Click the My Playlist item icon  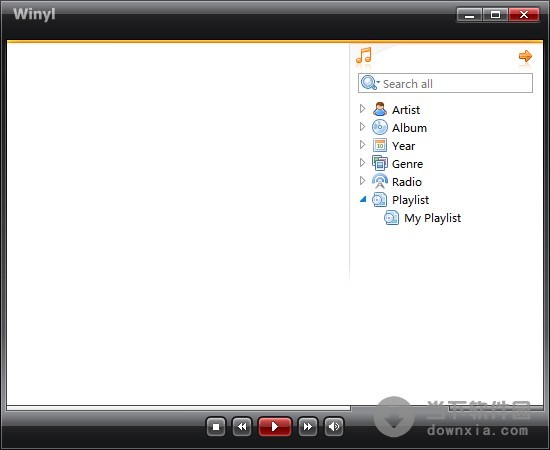pyautogui.click(x=391, y=217)
